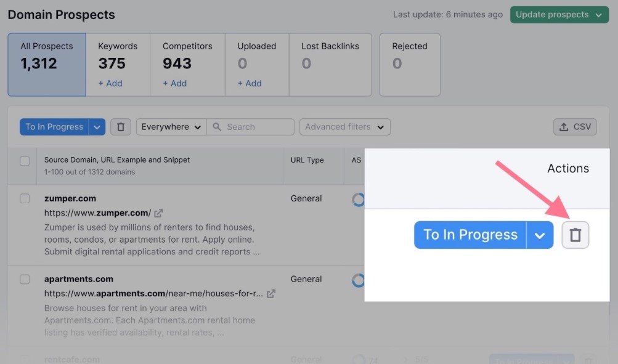Click the apartments.com authority score ring icon
The width and height of the screenshot is (618, 364).
(358, 280)
